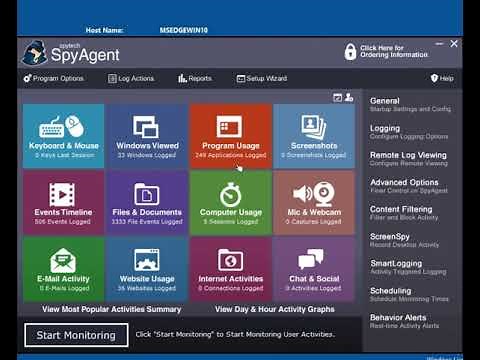This screenshot has width=480, height=360.
Task: View Most Popular Activities Summary
Action: click(x=111, y=309)
